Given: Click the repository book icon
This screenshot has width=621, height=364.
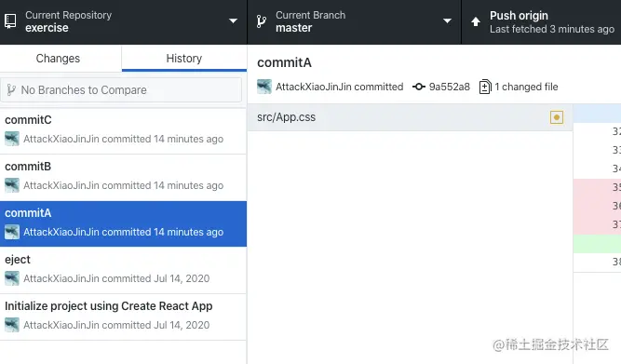Looking at the screenshot, I should tap(10, 21).
